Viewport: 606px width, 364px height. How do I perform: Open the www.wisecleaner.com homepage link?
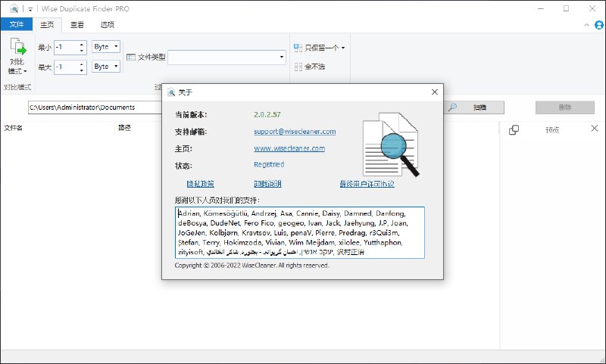(x=289, y=148)
